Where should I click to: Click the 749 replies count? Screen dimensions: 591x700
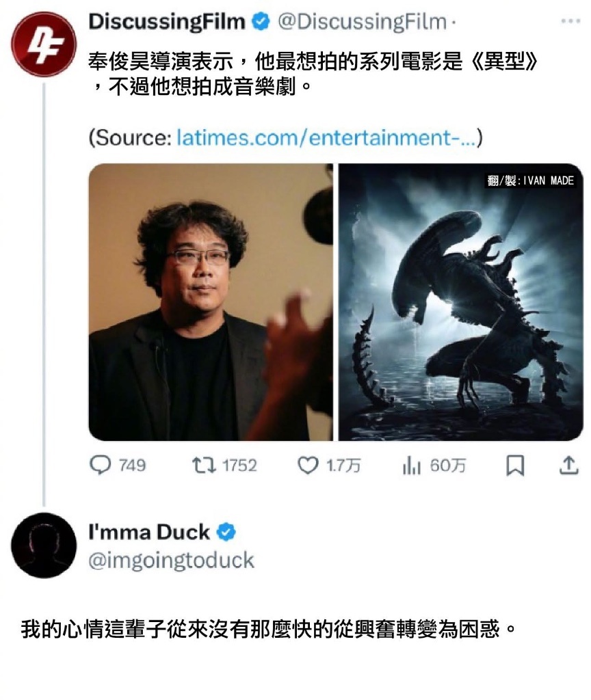132,466
